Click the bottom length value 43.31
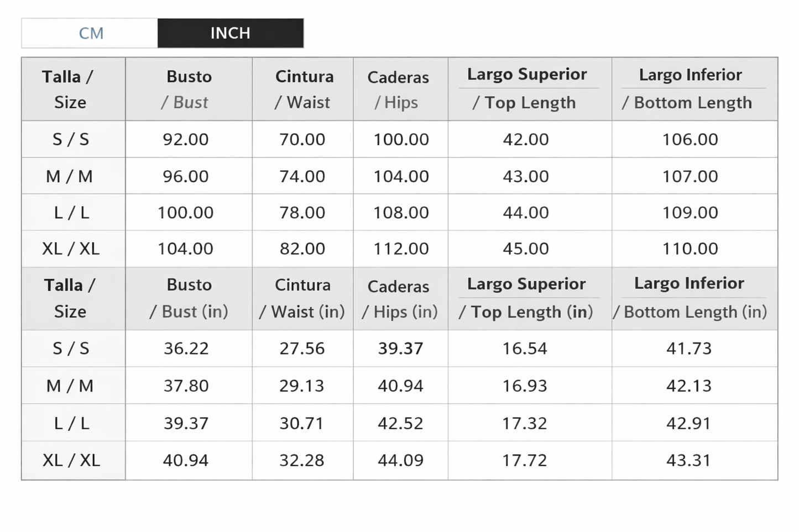 coord(689,460)
